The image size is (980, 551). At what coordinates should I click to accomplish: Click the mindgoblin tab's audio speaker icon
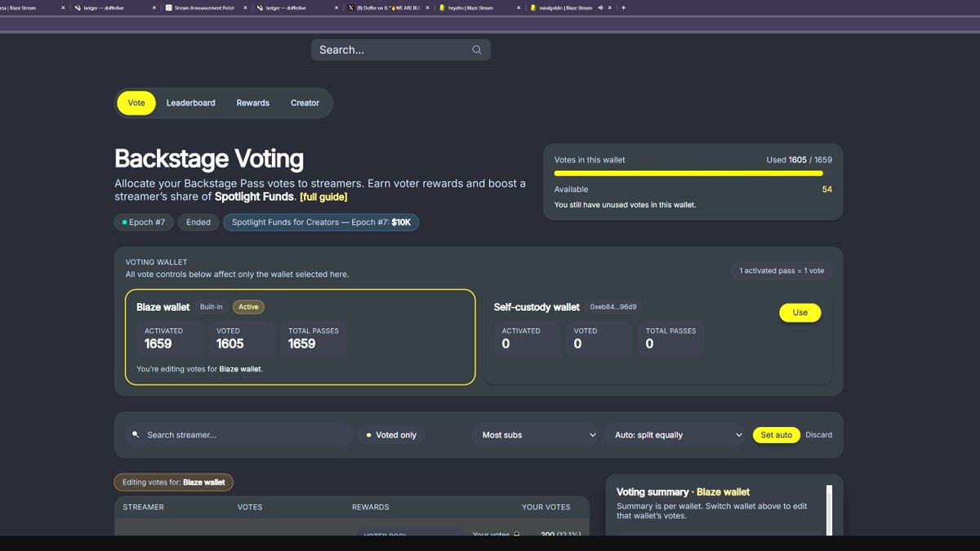point(599,7)
